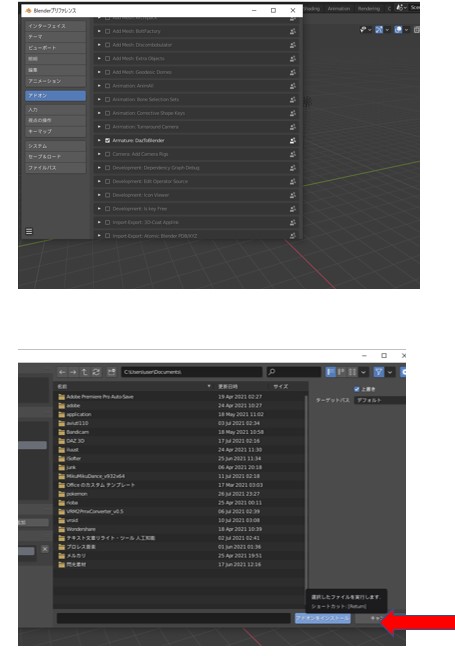Enable the Camera: Add Camera Rigs add-on
This screenshot has width=455, height=656.
coord(107,154)
